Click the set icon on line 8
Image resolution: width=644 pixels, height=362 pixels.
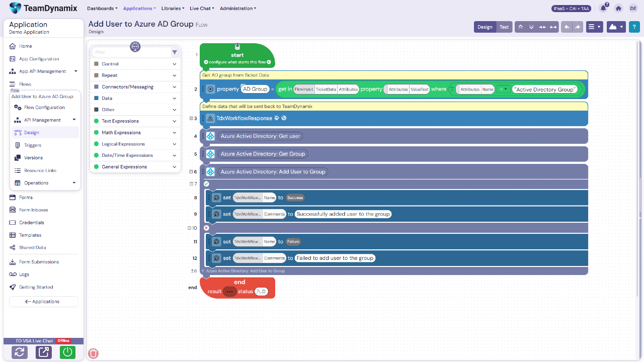coord(216,198)
